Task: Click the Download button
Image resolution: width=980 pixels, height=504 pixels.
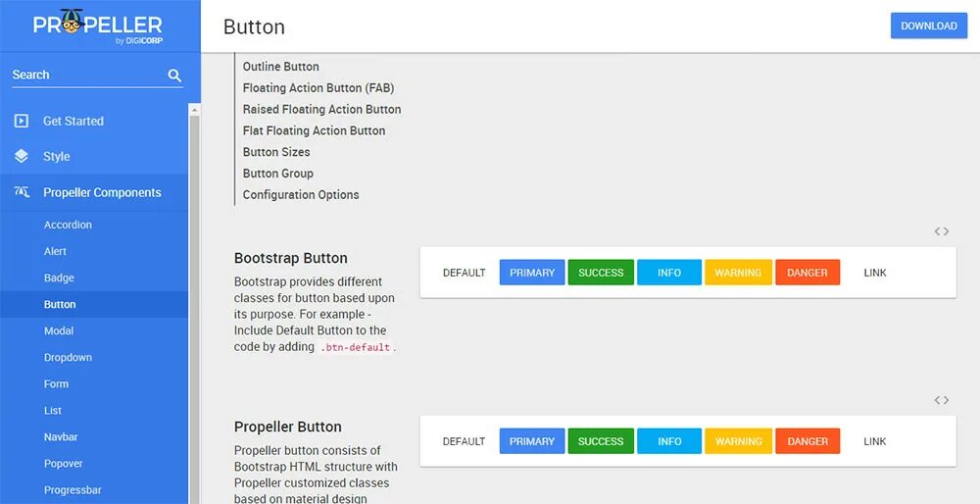Action: pyautogui.click(x=928, y=26)
